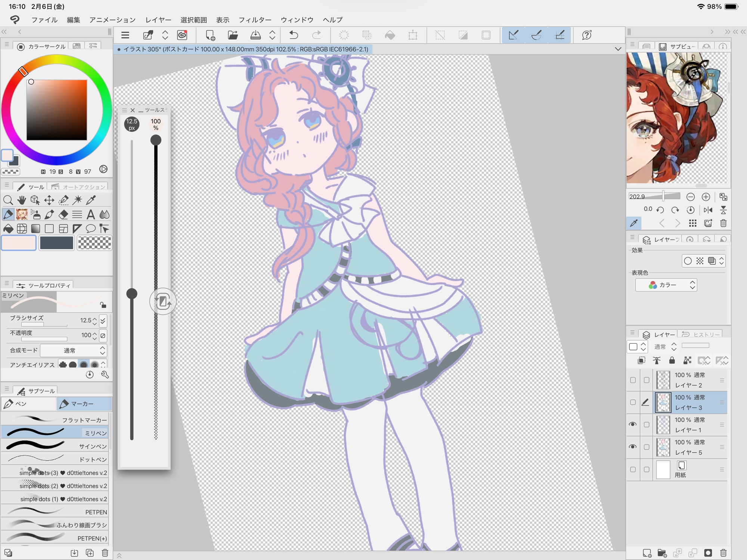Viewport: 747px width, 560px height.
Task: Select the Fill bucket tool
Action: pos(8,229)
